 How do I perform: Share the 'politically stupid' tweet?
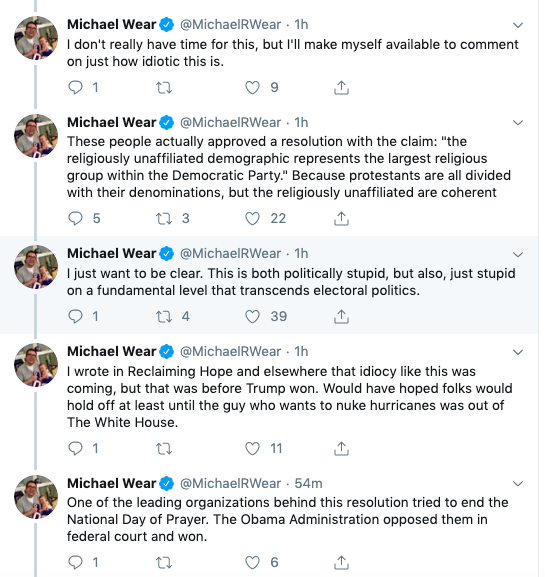(x=341, y=316)
